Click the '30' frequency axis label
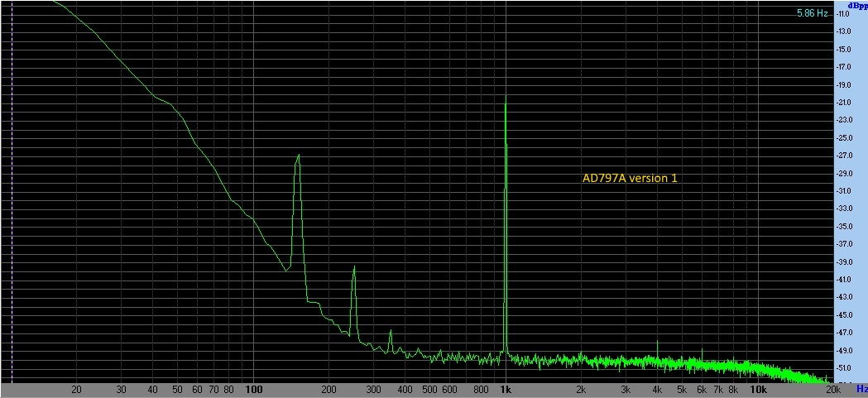 coord(122,389)
